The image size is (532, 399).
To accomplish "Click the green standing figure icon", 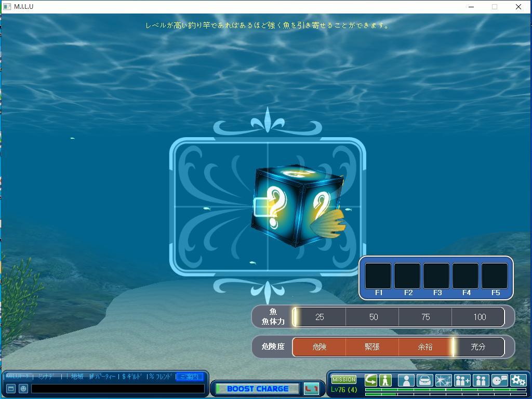I will (385, 380).
